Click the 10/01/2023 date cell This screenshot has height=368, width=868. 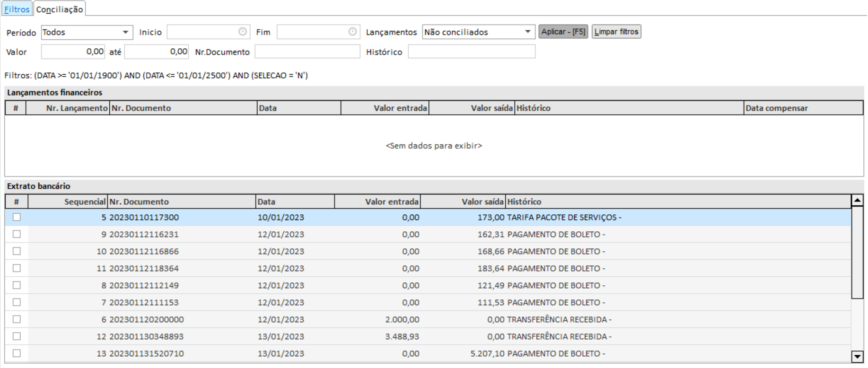pyautogui.click(x=281, y=217)
